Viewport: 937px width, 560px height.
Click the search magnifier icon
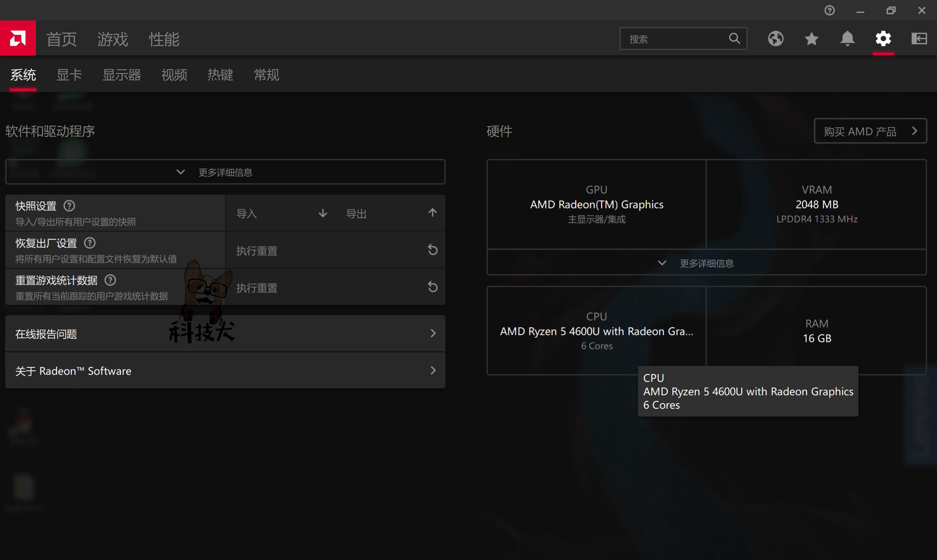coord(734,38)
